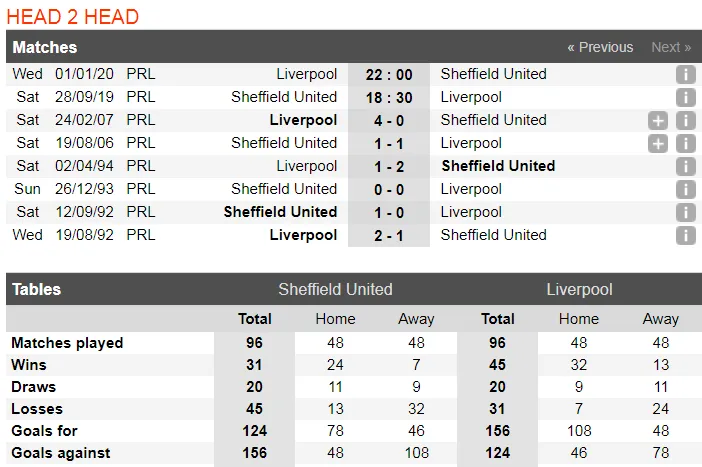
Task: Open info for 19/08/06 match
Action: coord(685,144)
